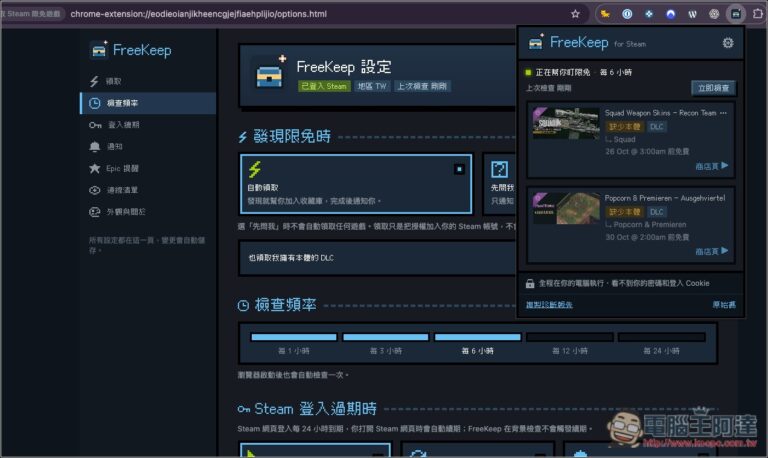Screen dimensions: 768x458
Task: Set check frequency to 每 6 小時
Action: (x=478, y=343)
